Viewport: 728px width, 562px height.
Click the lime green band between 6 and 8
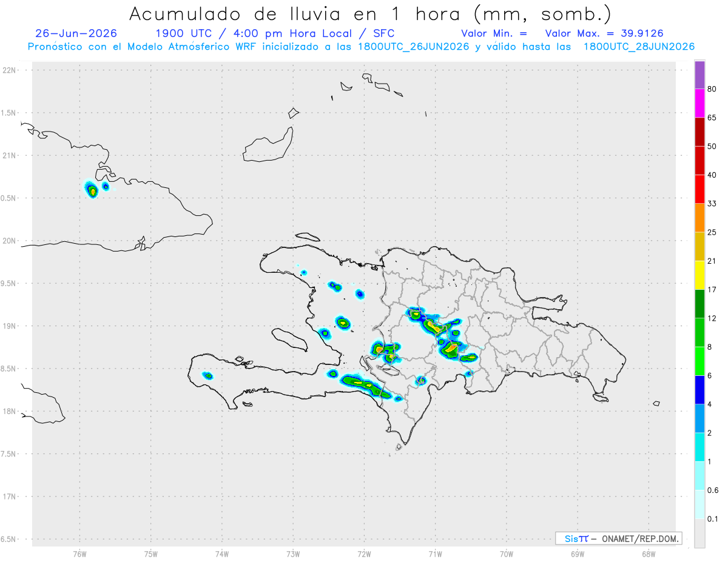[x=699, y=361]
